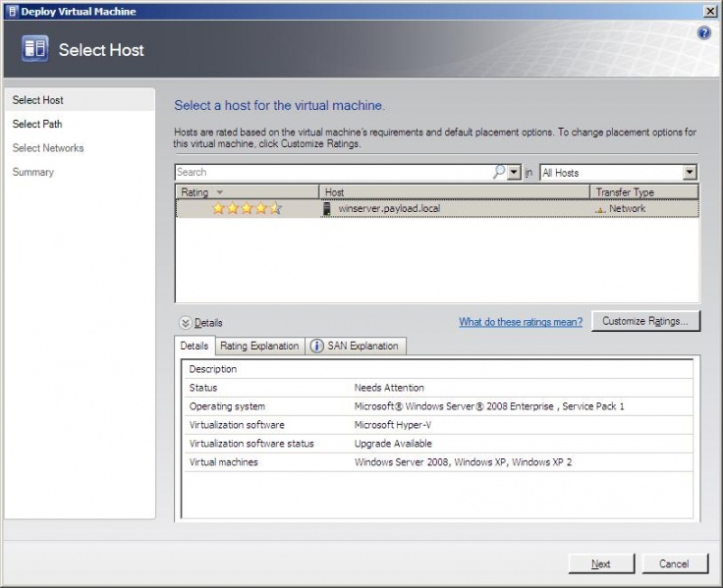Click the five-star rating of winserver host
Viewport: 723px width, 588px height.
pos(247,208)
